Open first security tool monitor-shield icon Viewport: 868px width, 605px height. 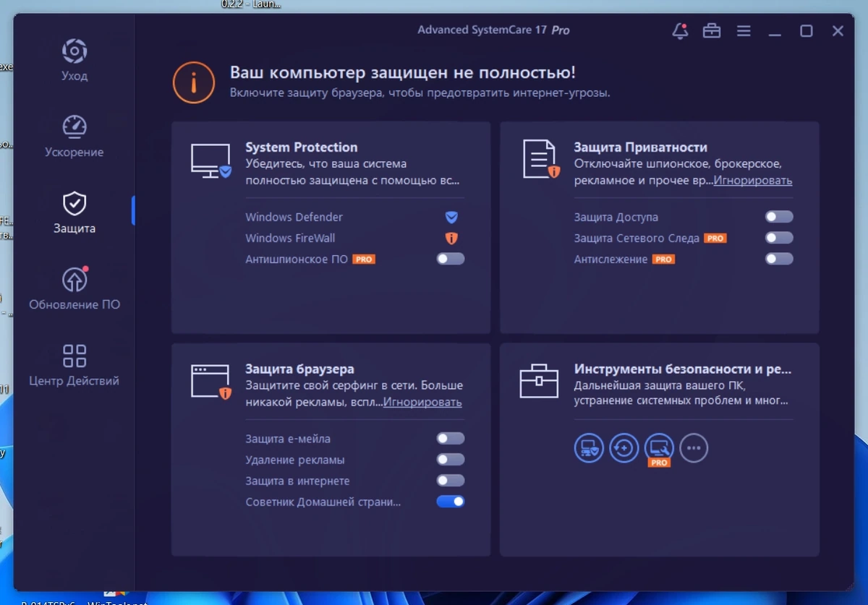pyautogui.click(x=589, y=448)
